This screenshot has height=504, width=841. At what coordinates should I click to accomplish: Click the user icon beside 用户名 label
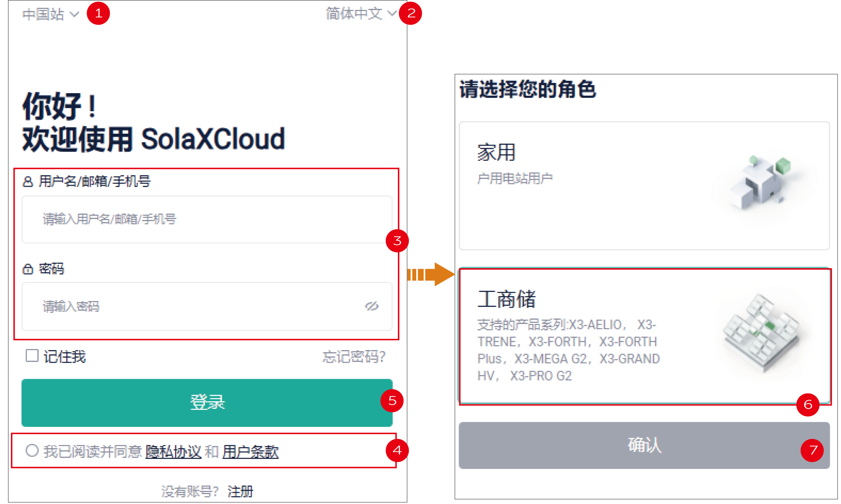coord(28,182)
